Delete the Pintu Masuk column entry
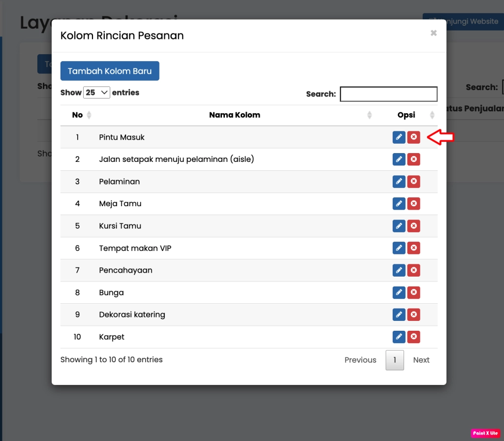Viewport: 504px width, 441px height. pos(414,137)
